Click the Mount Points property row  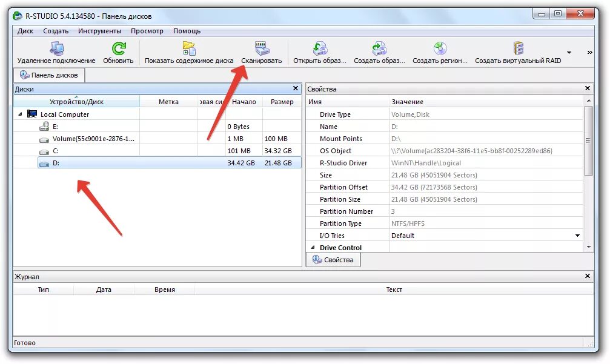click(445, 139)
